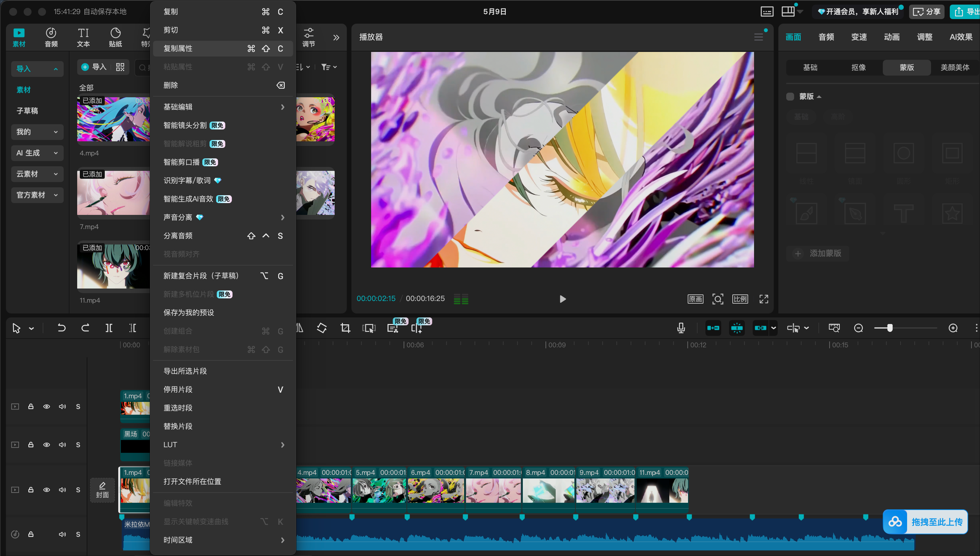Click the microphone record voiceover icon

click(x=681, y=328)
